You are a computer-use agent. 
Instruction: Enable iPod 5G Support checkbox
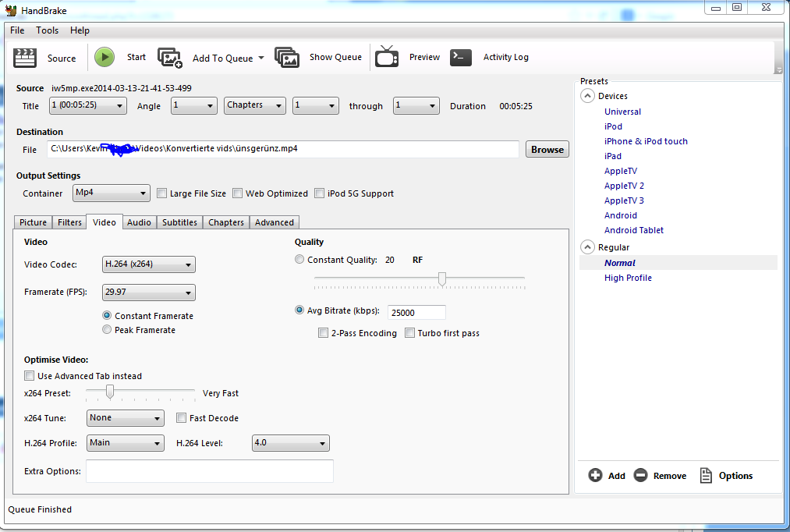pos(320,193)
